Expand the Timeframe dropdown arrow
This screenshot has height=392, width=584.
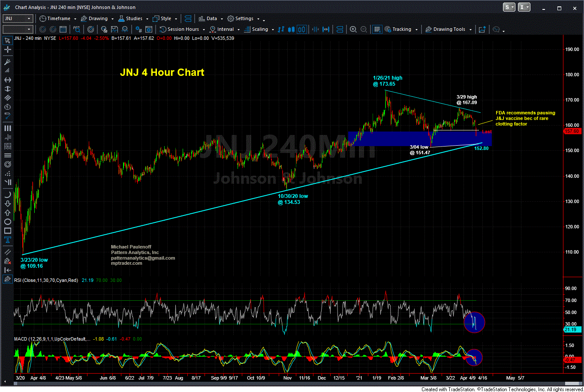75,19
